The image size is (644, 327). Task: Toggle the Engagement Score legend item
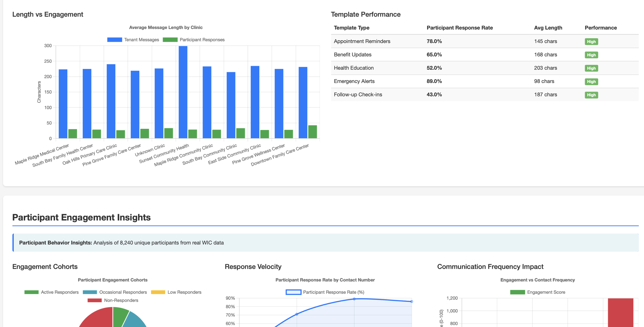(x=538, y=292)
